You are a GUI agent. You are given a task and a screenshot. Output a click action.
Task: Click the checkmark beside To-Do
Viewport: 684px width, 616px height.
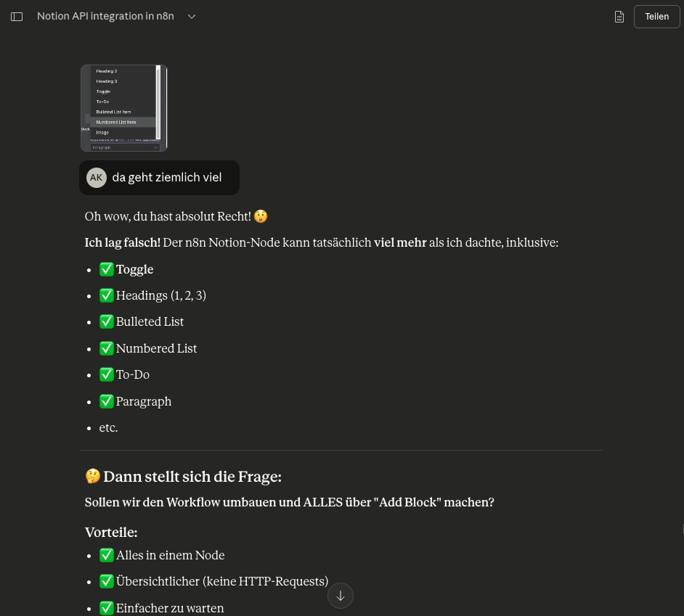tap(107, 374)
